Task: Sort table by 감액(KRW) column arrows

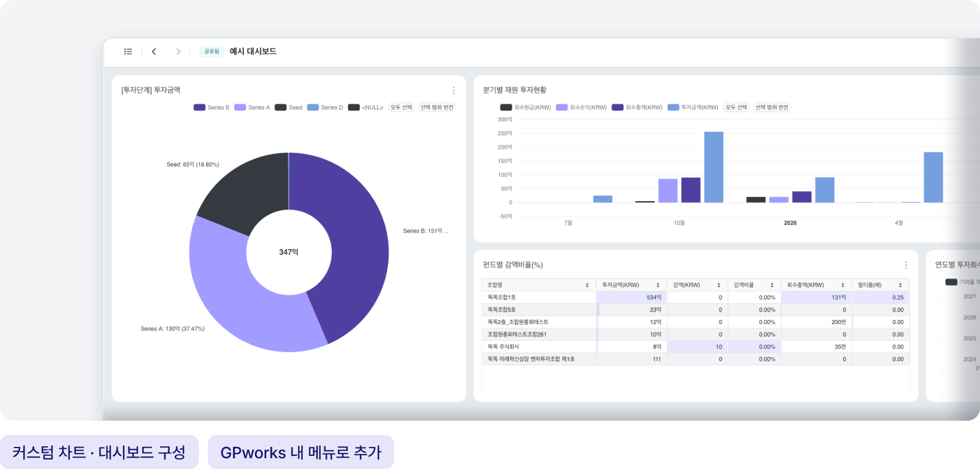Action: tap(718, 285)
